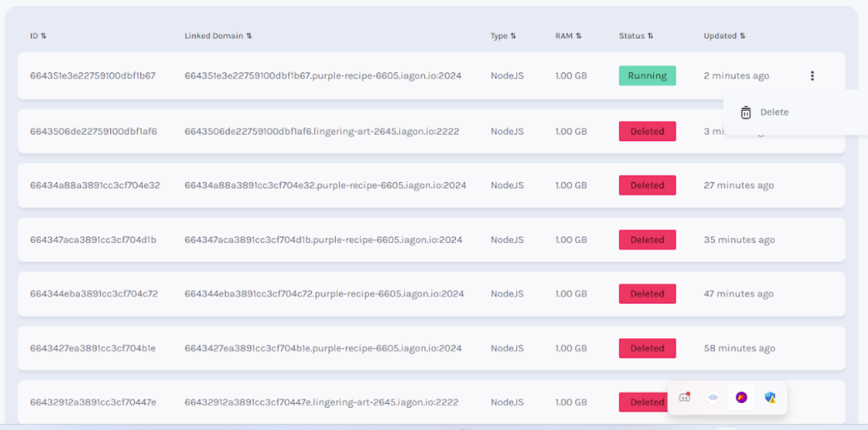
Task: Click the green Running status badge
Action: coord(647,76)
